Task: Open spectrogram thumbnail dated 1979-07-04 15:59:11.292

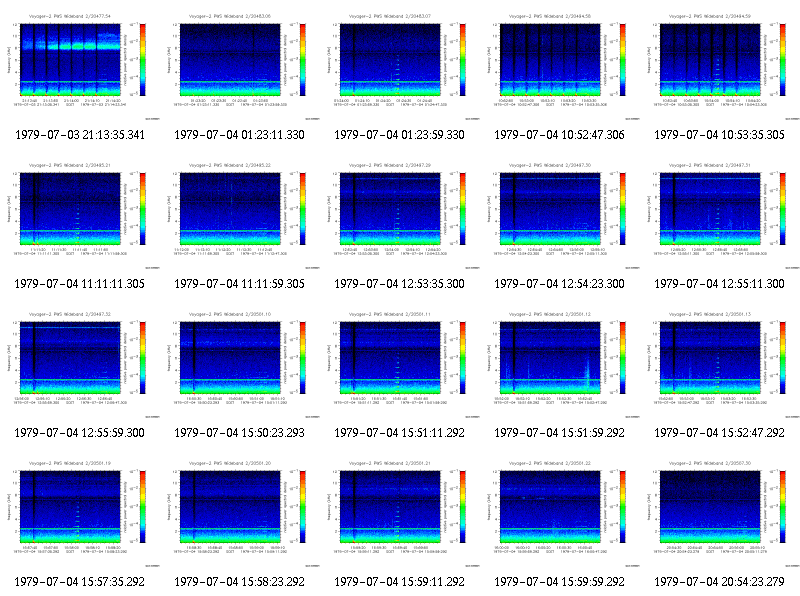Action: (x=400, y=513)
